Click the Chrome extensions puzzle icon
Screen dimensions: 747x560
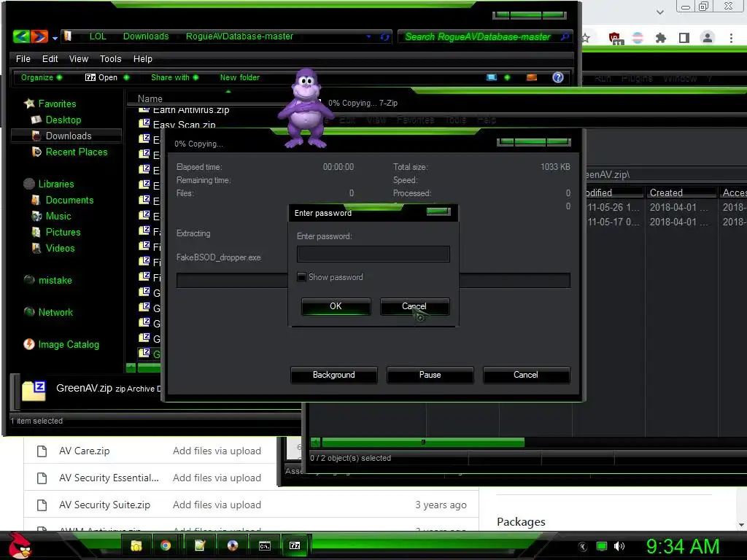660,38
